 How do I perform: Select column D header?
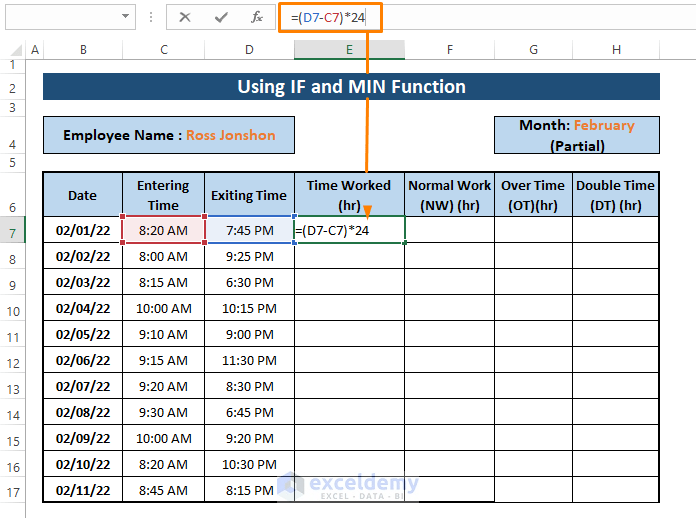[249, 50]
